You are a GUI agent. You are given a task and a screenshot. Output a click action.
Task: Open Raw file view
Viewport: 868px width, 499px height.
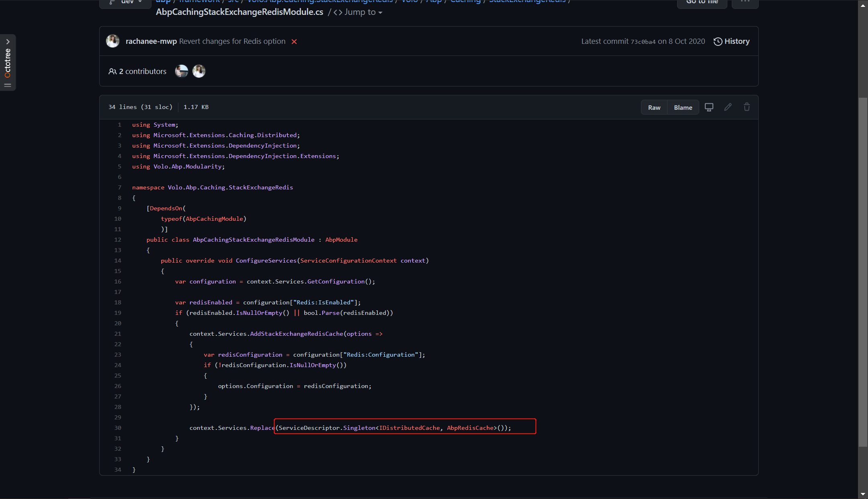[654, 107]
